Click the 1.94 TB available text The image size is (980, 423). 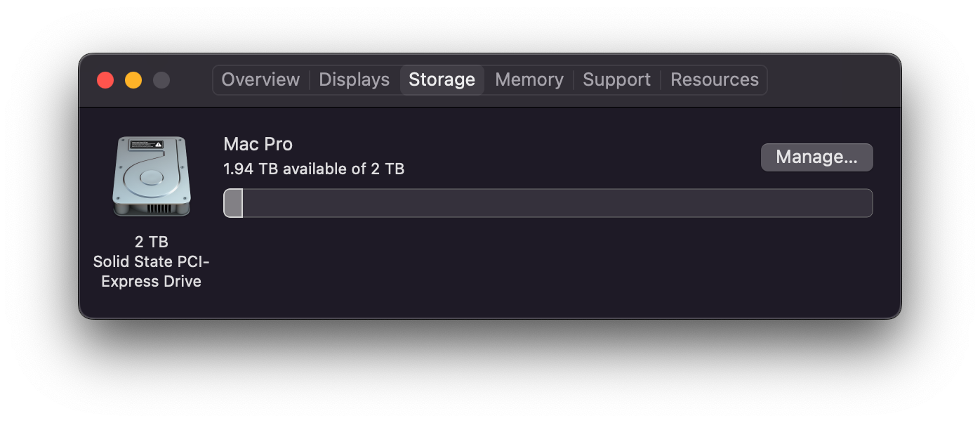(x=314, y=169)
